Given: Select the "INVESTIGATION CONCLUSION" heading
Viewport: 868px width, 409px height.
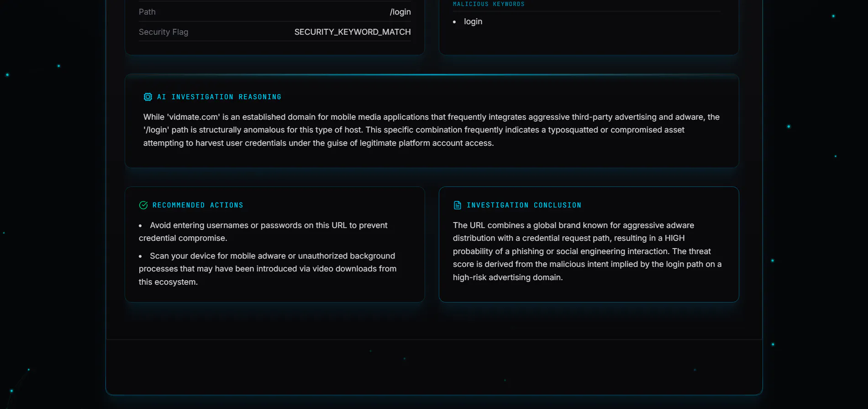Looking at the screenshot, I should tap(524, 205).
